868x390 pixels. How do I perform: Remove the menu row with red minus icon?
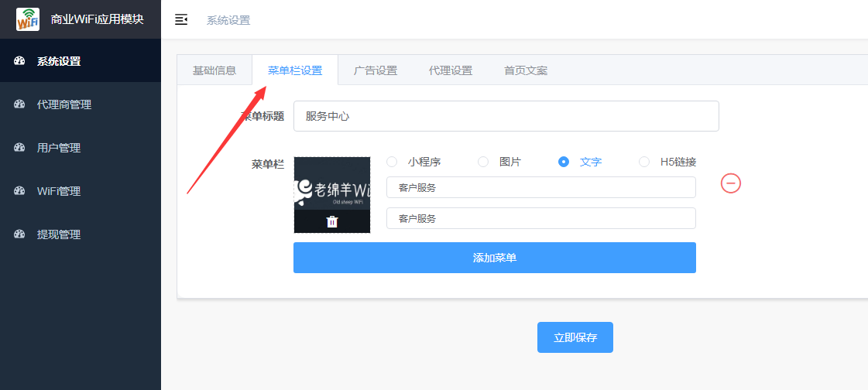pos(731,183)
